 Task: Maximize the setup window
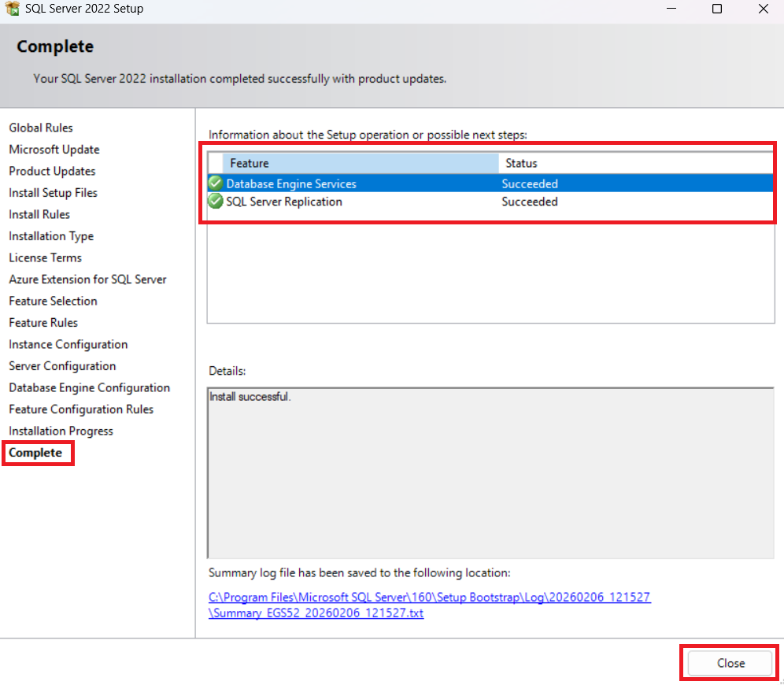716,9
